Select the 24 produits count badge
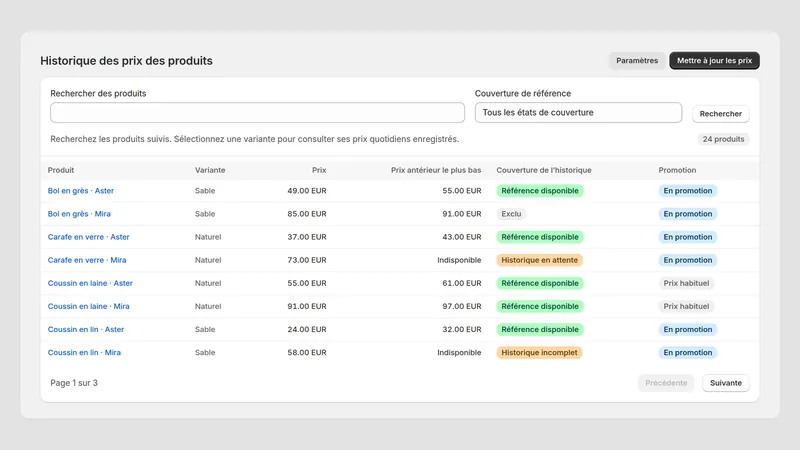800x450 pixels. pyautogui.click(x=723, y=139)
